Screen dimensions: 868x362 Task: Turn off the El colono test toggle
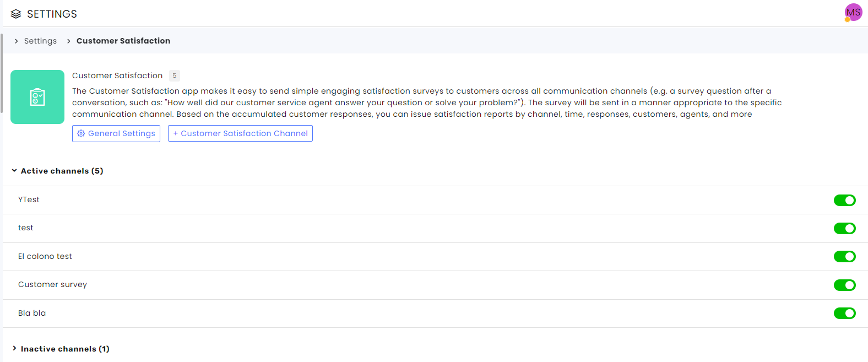click(x=844, y=256)
